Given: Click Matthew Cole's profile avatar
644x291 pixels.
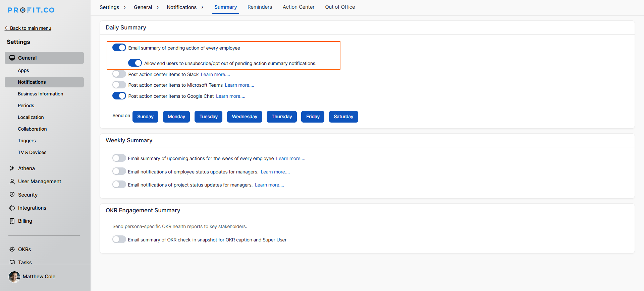Looking at the screenshot, I should 14,277.
